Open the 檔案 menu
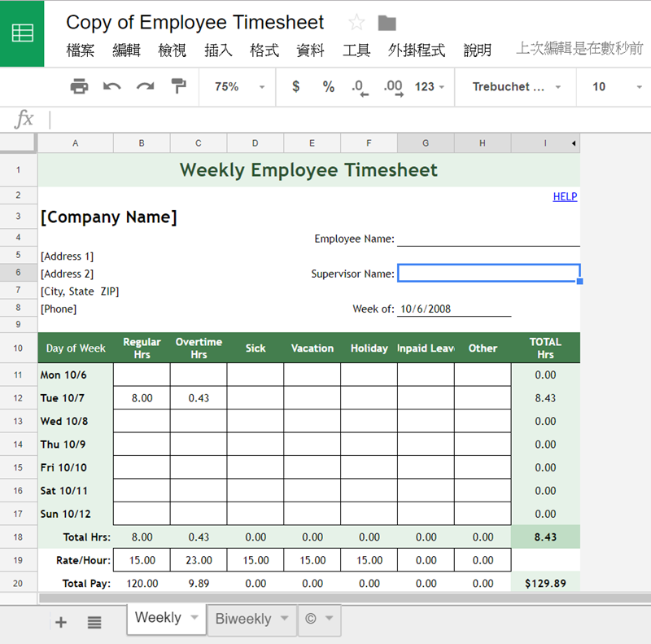The image size is (651, 644). [x=80, y=50]
